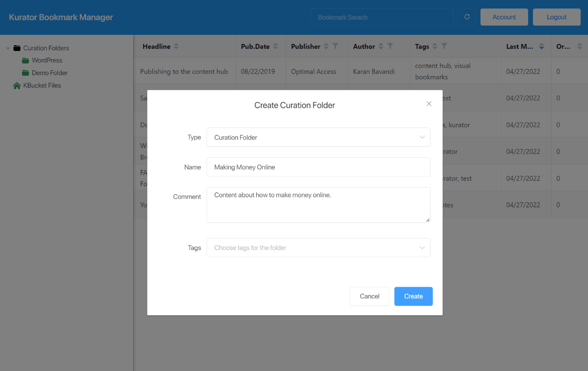Screen dimensions: 588x371
Task: Click the 'Publishing to the content hub' headline
Action: point(184,71)
